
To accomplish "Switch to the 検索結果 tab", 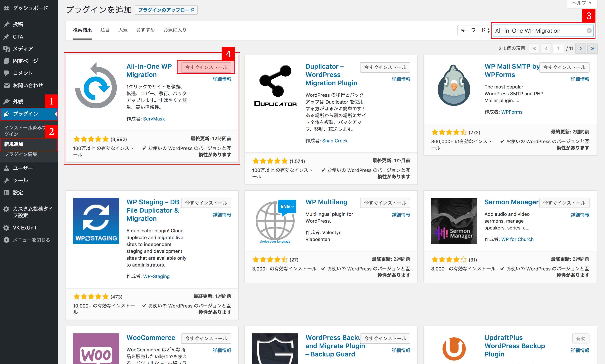I will 82,30.
